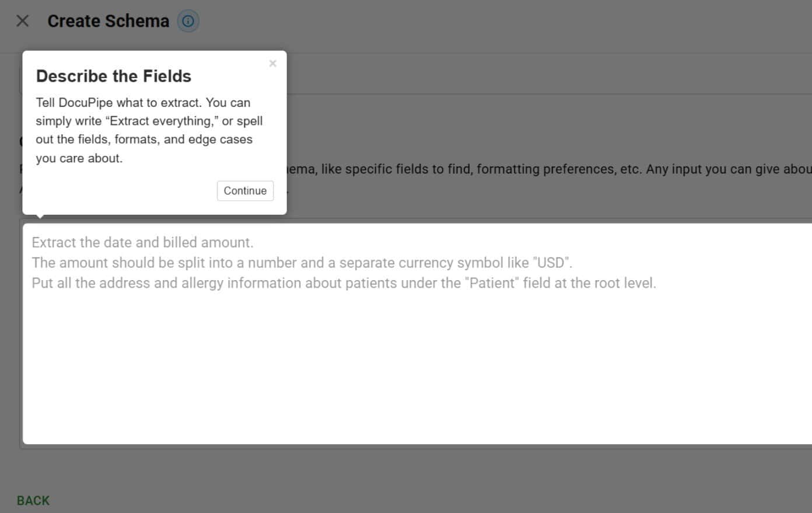The width and height of the screenshot is (812, 513).
Task: Click the Create Schema heading
Action: click(x=108, y=21)
